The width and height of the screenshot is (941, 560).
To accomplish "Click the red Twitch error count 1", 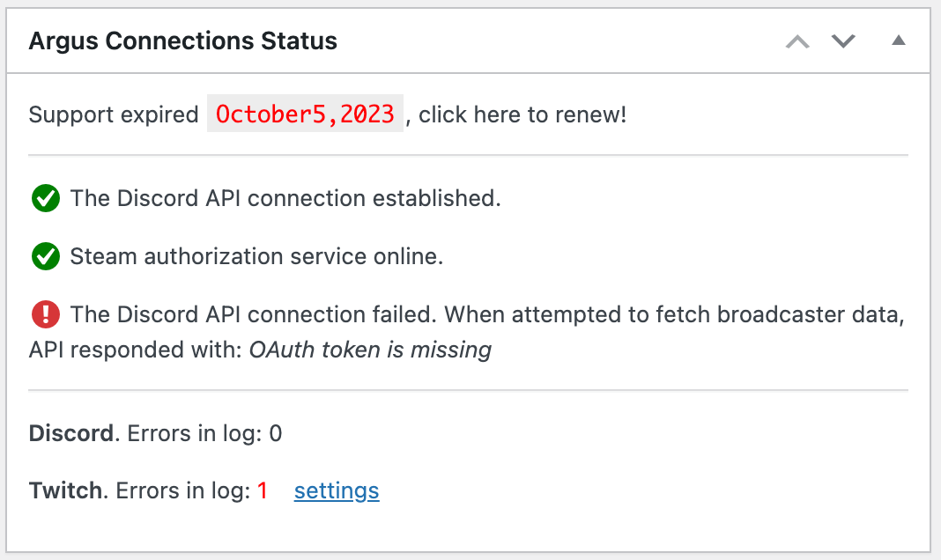I will click(x=263, y=491).
